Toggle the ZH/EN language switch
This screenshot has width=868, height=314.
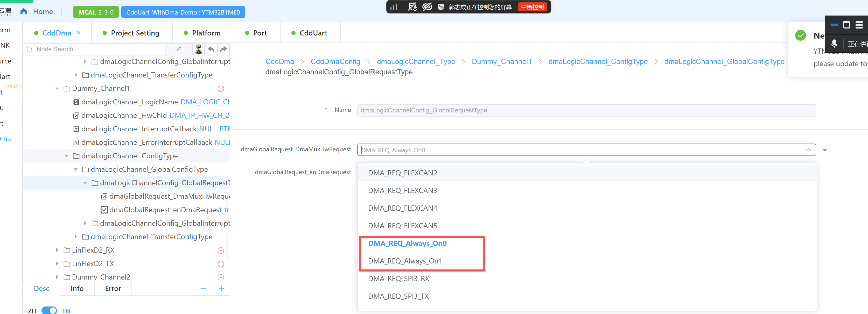click(49, 310)
